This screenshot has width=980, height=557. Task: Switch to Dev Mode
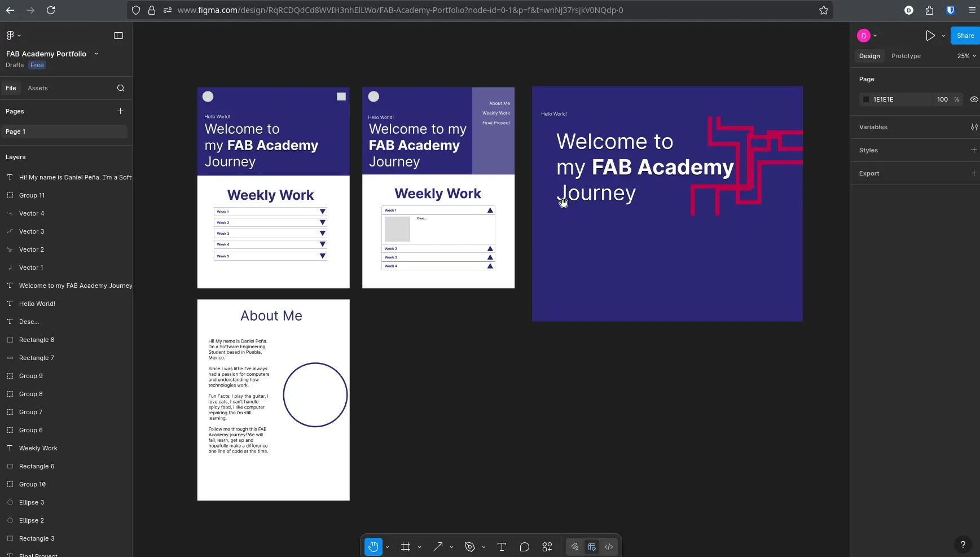pos(609,547)
